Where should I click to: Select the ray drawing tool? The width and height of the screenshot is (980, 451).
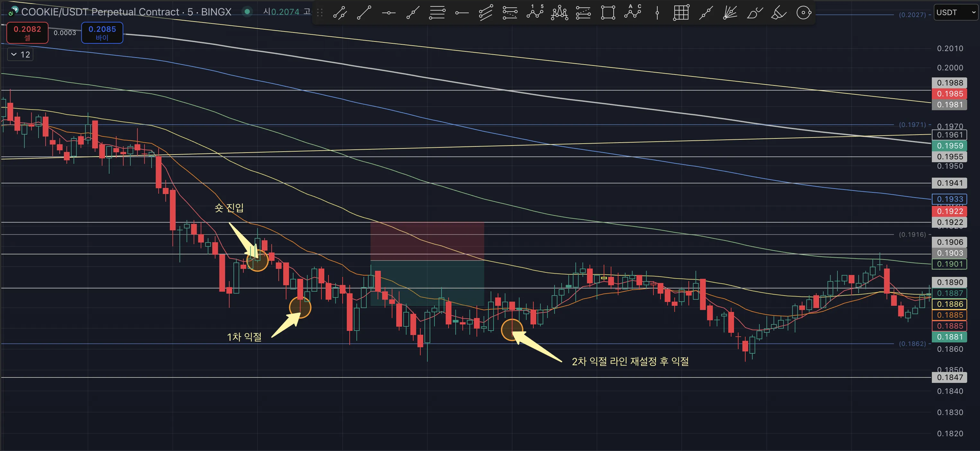413,13
